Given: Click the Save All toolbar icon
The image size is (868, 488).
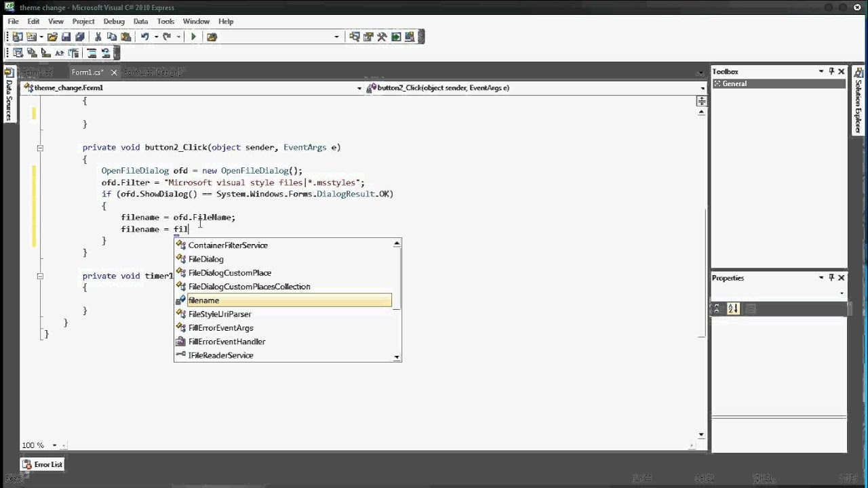Looking at the screenshot, I should pyautogui.click(x=79, y=37).
